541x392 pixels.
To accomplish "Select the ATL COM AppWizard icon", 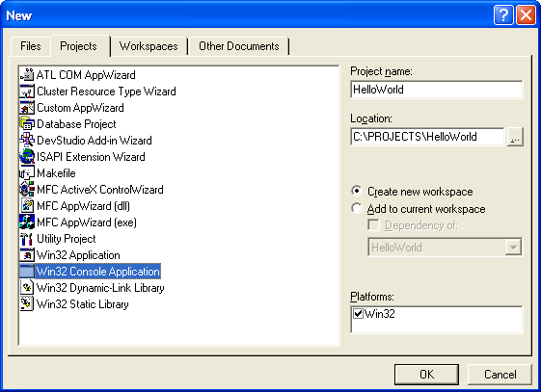I will click(27, 75).
